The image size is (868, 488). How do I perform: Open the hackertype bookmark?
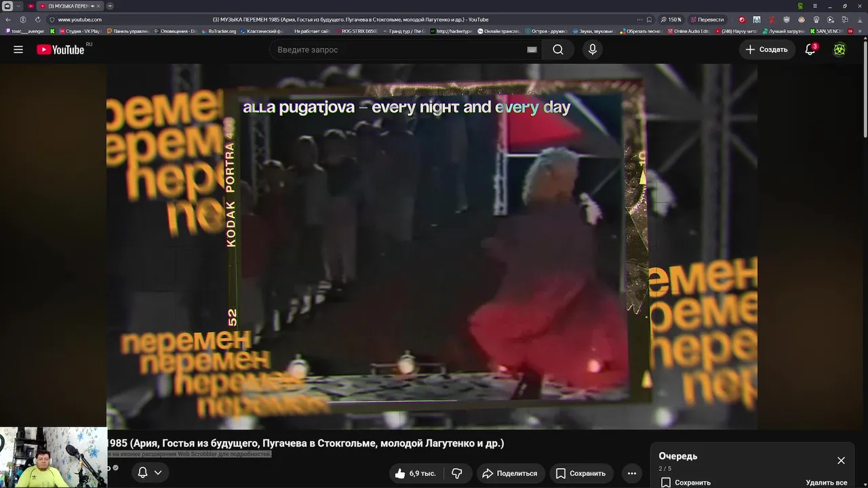click(450, 31)
